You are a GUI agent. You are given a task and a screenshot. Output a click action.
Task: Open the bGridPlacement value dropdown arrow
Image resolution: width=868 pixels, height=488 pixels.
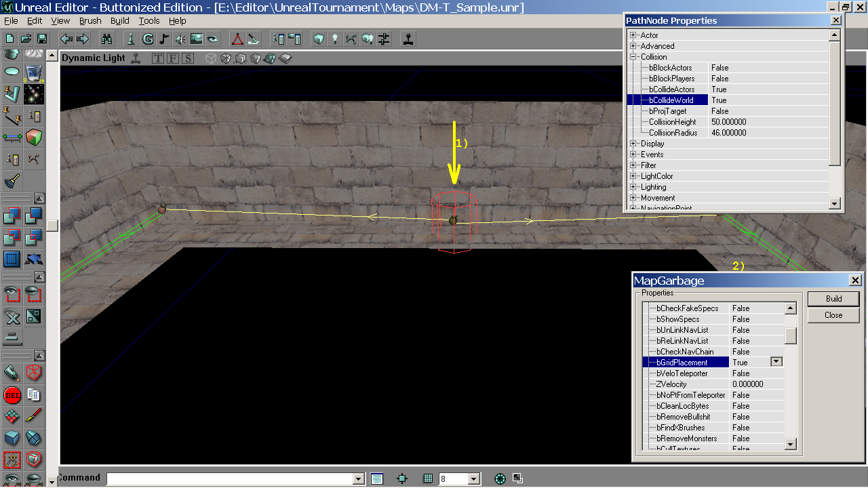(x=776, y=362)
